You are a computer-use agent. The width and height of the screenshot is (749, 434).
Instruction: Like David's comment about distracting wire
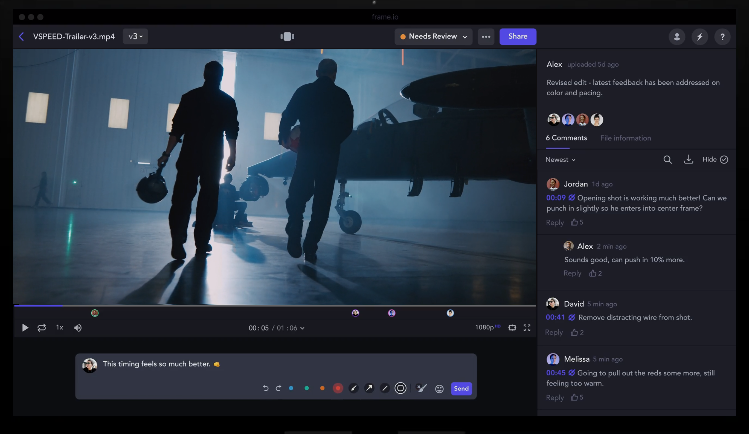point(577,332)
